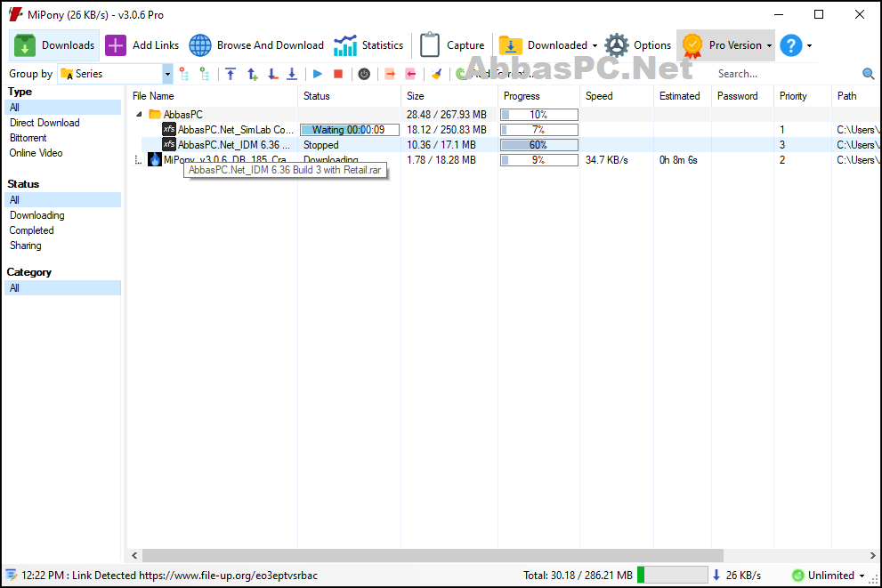The image size is (882, 588).
Task: Select Status filter All
Action: point(62,200)
